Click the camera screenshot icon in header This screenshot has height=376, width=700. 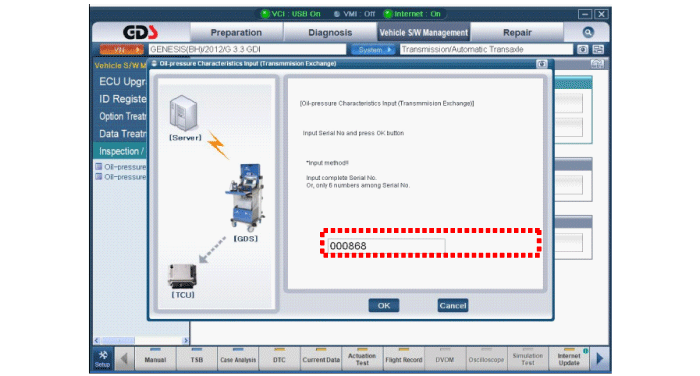tap(583, 49)
